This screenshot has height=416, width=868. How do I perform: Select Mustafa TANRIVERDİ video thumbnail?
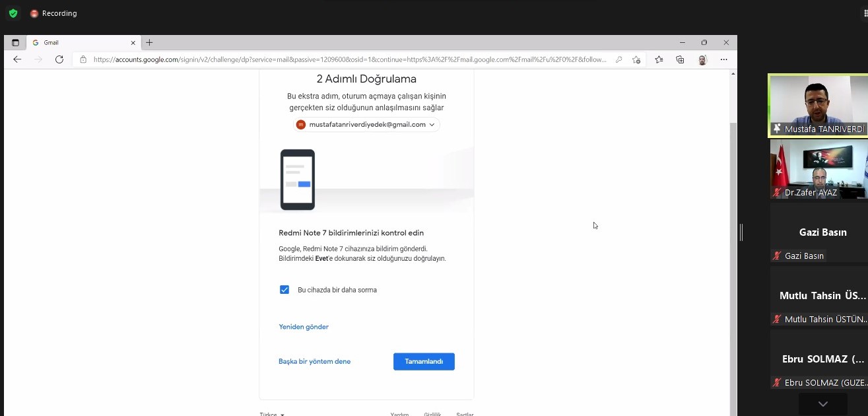[818, 106]
